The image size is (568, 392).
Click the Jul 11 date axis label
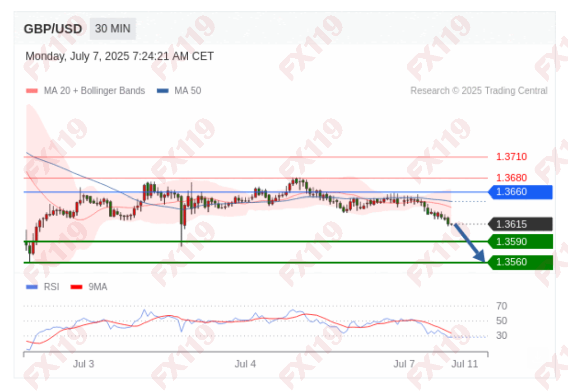pos(465,364)
